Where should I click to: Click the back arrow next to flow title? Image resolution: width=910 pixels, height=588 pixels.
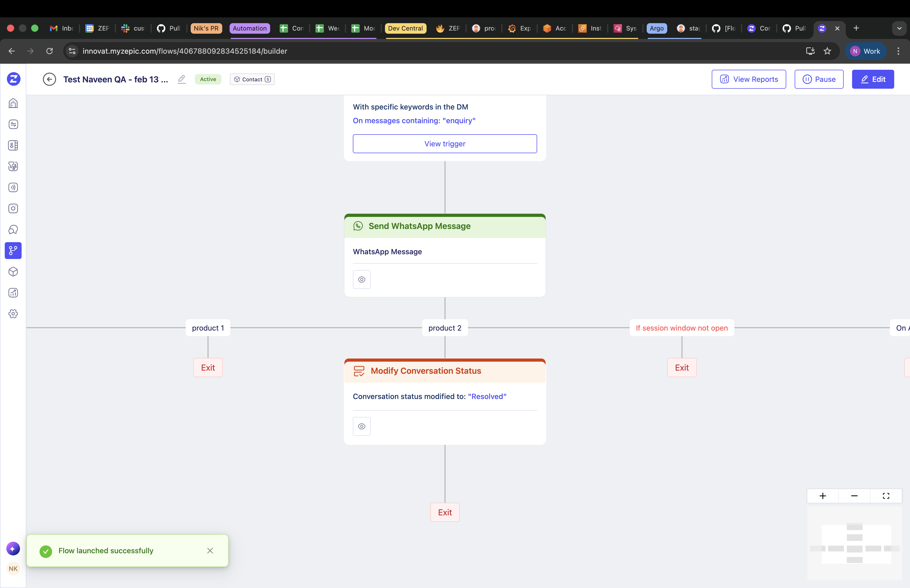pyautogui.click(x=49, y=79)
